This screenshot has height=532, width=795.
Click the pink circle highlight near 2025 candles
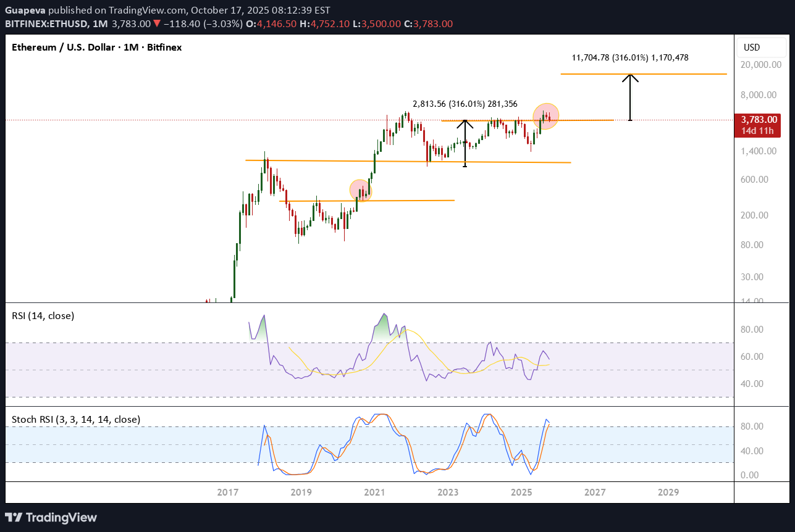546,116
